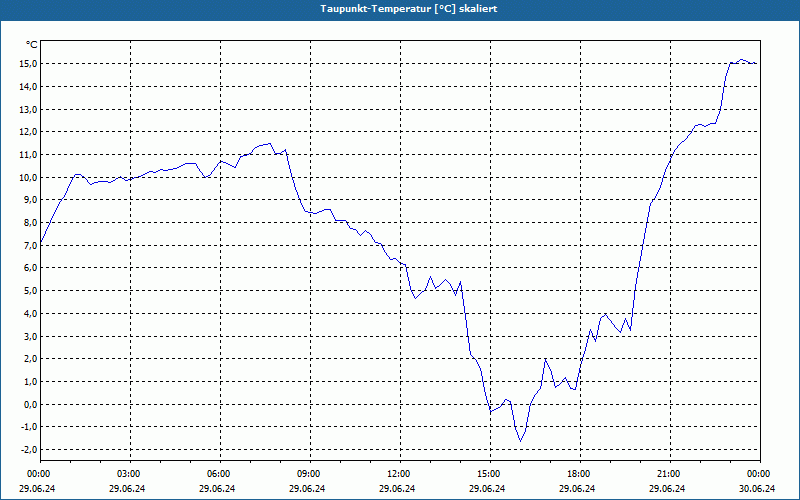Click the '4,0' y-axis label
The height and width of the screenshot is (500, 800).
30,313
